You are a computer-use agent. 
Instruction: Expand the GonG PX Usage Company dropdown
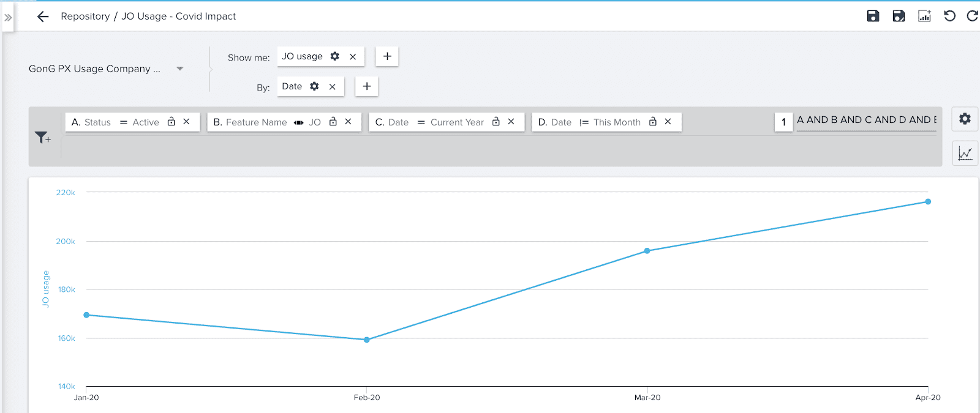coord(180,69)
